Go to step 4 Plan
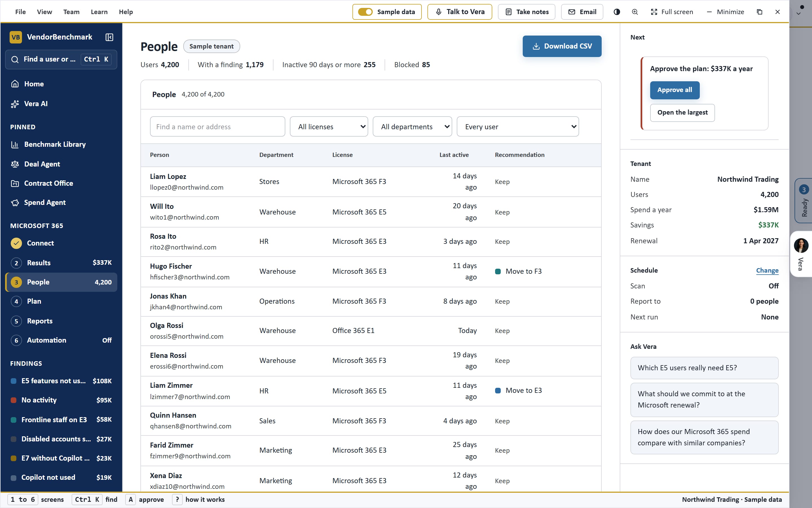Image resolution: width=812 pixels, height=508 pixels. (61, 301)
